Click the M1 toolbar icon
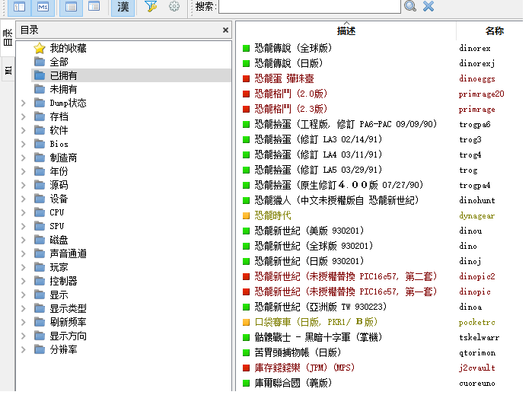 click(x=43, y=7)
